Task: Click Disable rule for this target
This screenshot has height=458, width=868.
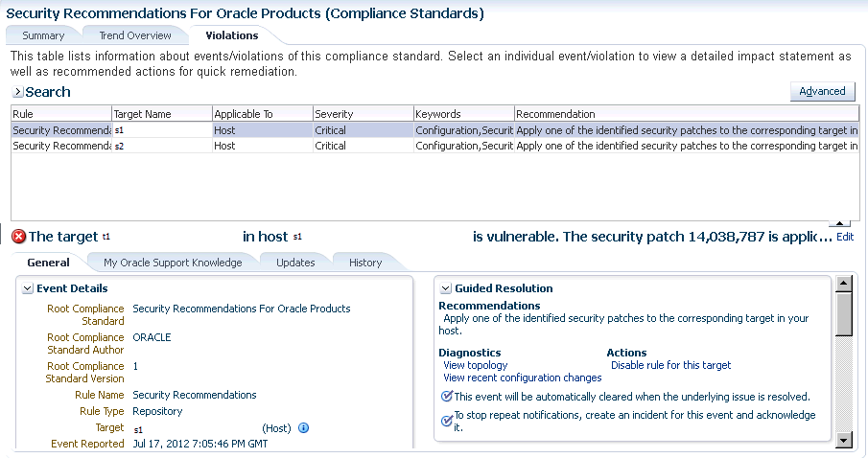Action: [670, 365]
